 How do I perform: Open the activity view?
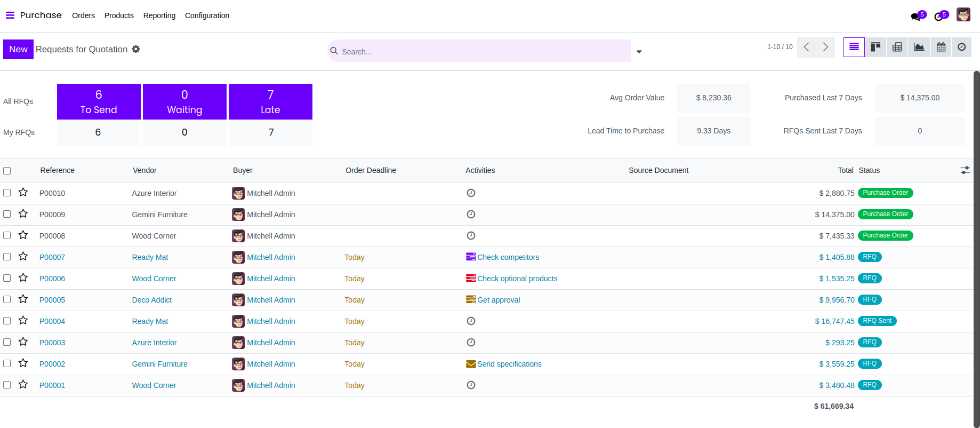pyautogui.click(x=961, y=47)
